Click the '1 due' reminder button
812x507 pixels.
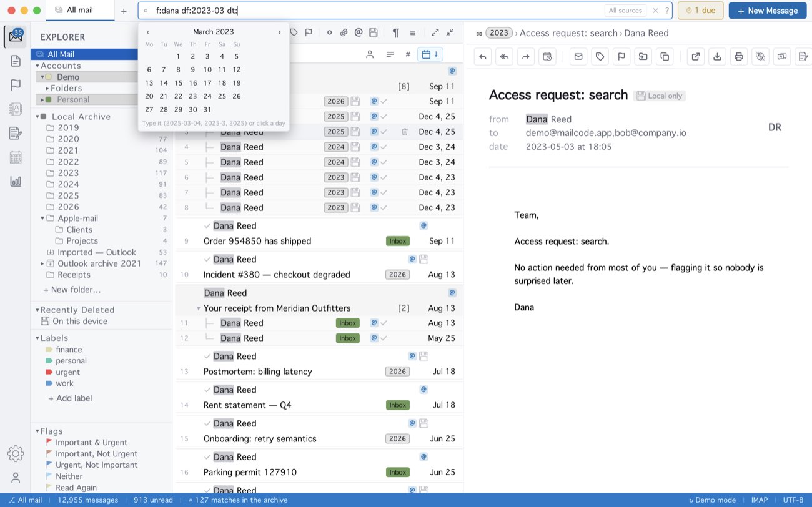click(x=701, y=11)
